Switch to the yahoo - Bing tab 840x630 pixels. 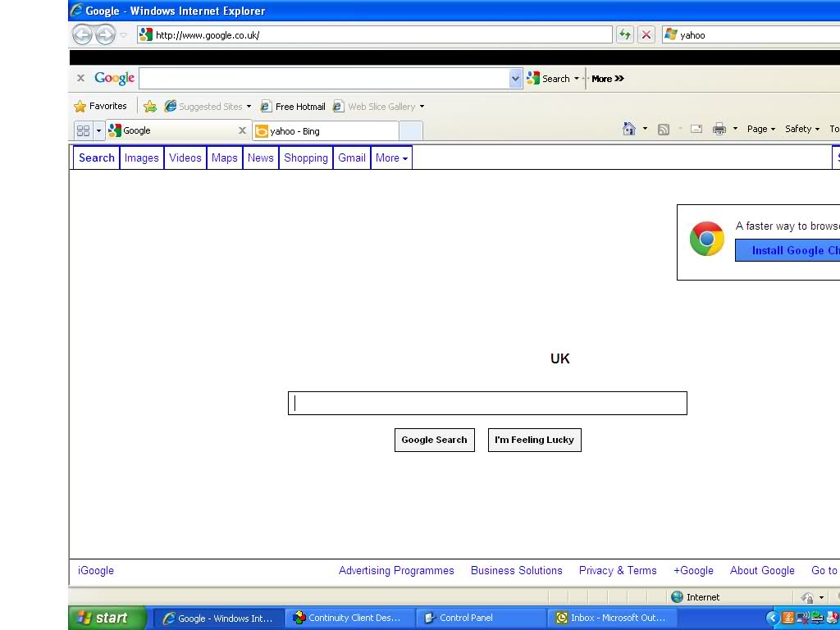(x=326, y=130)
